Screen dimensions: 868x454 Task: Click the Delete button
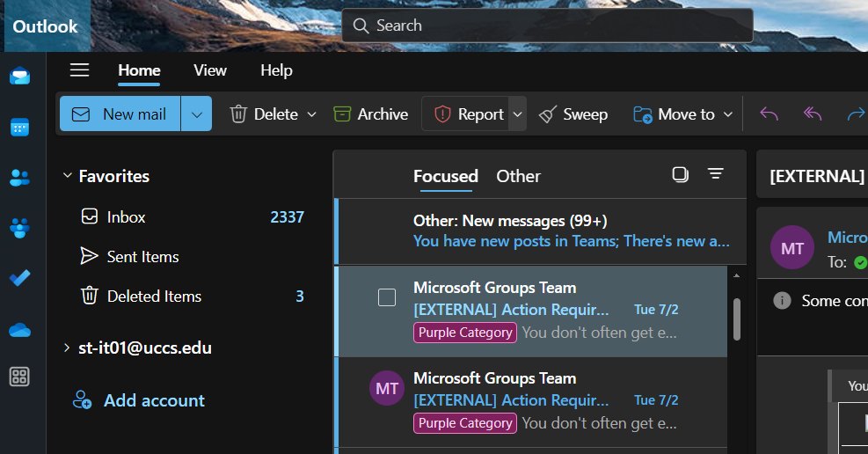264,114
